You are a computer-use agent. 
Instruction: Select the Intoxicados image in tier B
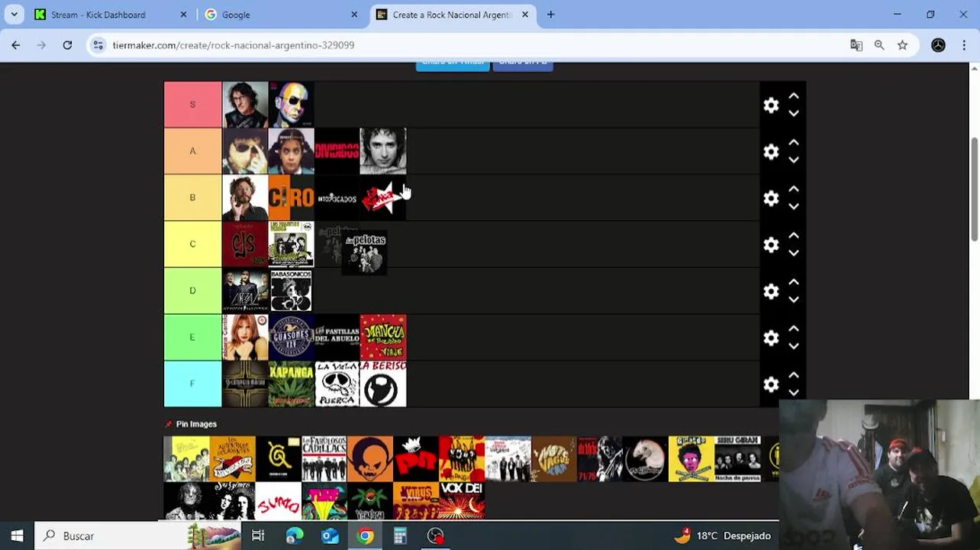337,198
